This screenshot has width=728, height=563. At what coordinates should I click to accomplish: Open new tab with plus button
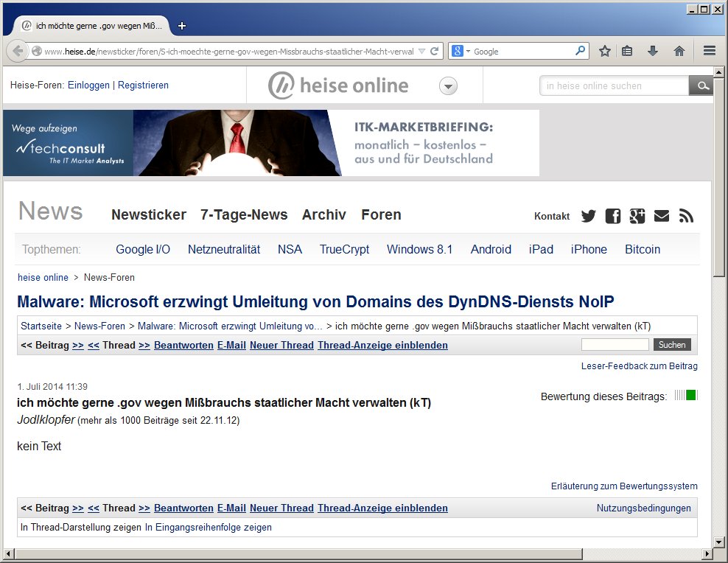click(182, 26)
